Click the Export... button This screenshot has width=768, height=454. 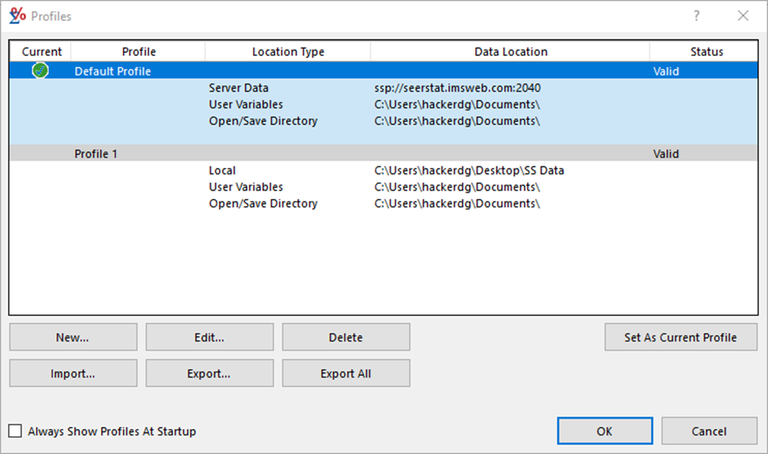click(209, 373)
